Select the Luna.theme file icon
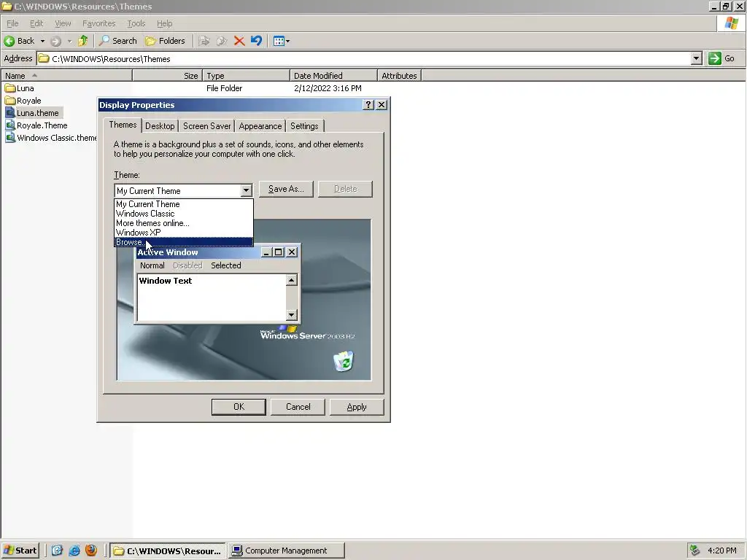Screen dimensions: 747x560 pos(10,113)
